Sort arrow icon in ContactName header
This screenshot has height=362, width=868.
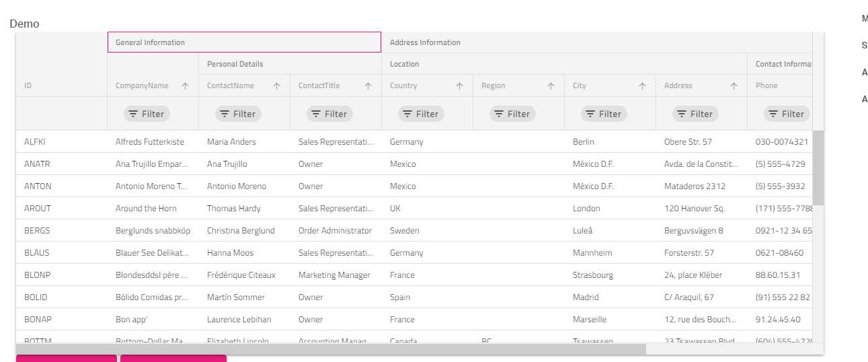[276, 86]
